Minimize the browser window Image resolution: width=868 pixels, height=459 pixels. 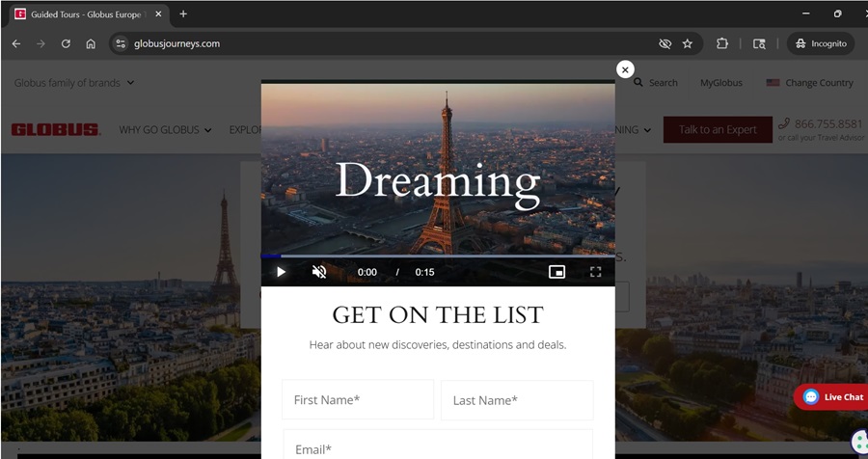(x=806, y=13)
